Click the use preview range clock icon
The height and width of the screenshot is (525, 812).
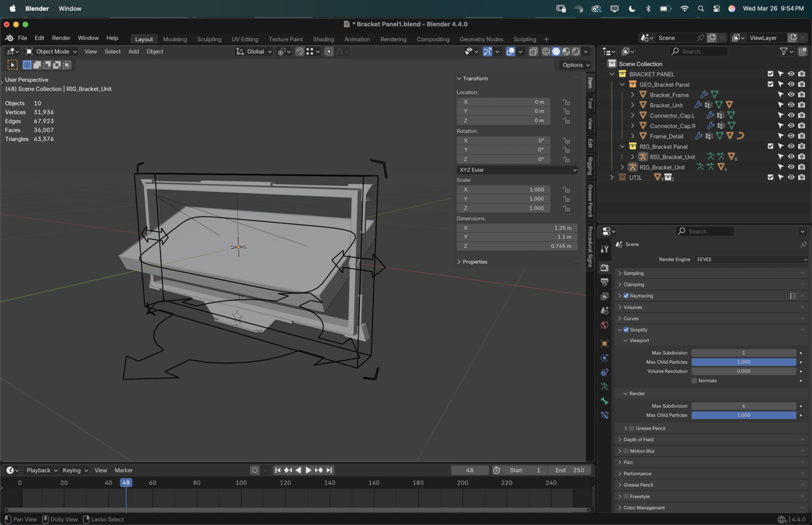pos(497,470)
